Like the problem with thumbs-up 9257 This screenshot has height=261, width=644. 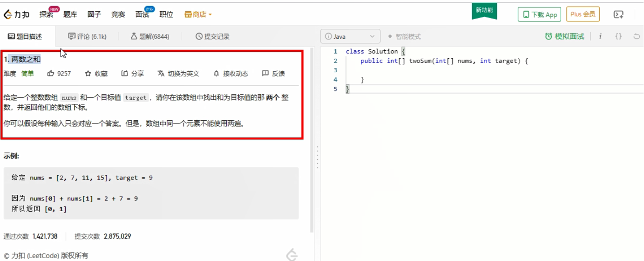59,74
